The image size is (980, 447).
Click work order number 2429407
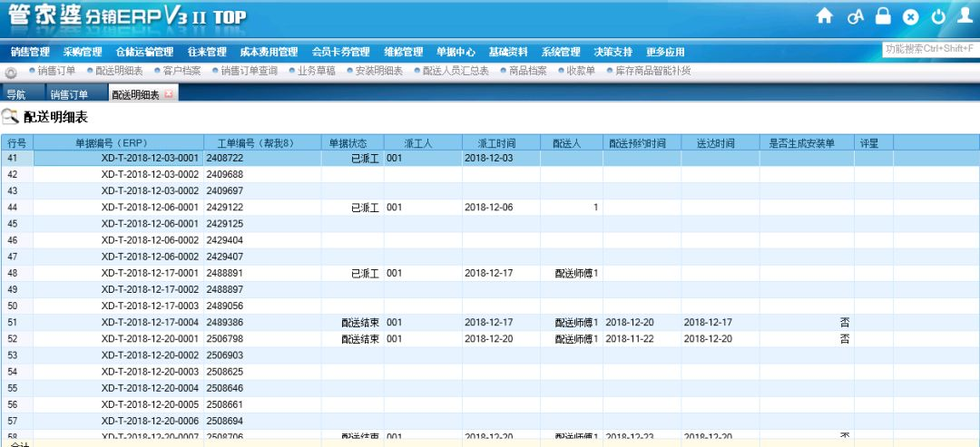[x=225, y=257]
